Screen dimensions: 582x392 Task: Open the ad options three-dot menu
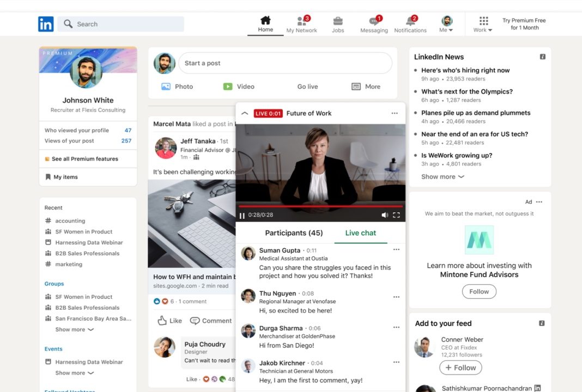tap(539, 202)
